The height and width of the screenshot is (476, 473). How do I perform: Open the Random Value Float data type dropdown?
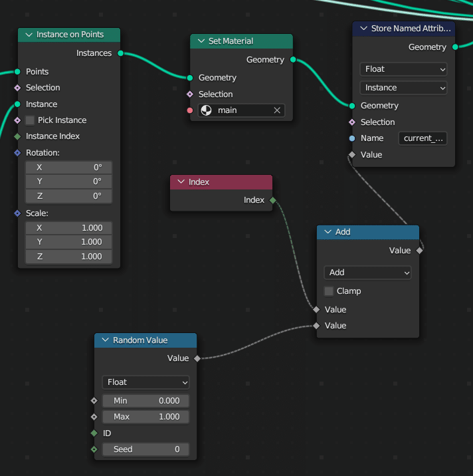[x=145, y=382]
